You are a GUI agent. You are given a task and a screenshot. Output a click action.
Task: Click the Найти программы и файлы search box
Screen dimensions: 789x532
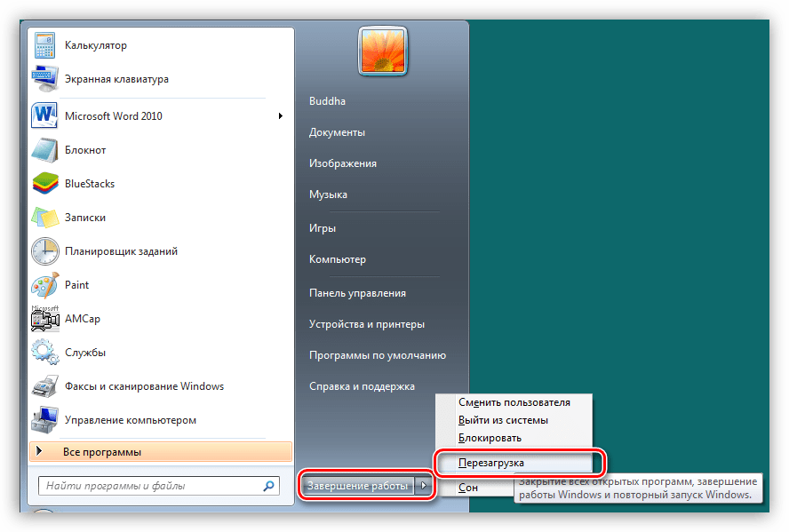pyautogui.click(x=151, y=487)
